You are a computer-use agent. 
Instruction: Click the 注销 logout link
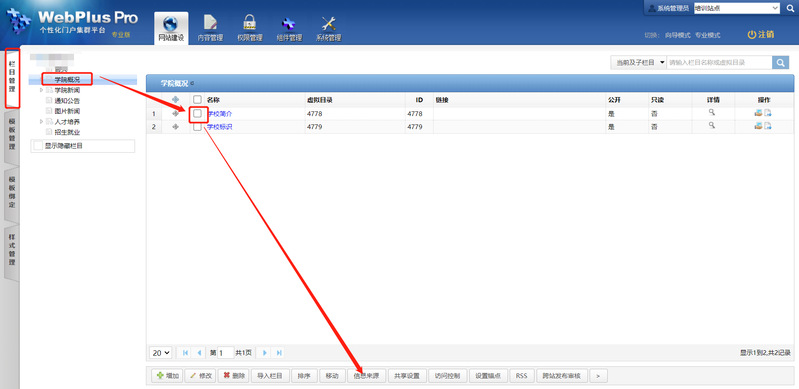(x=761, y=35)
